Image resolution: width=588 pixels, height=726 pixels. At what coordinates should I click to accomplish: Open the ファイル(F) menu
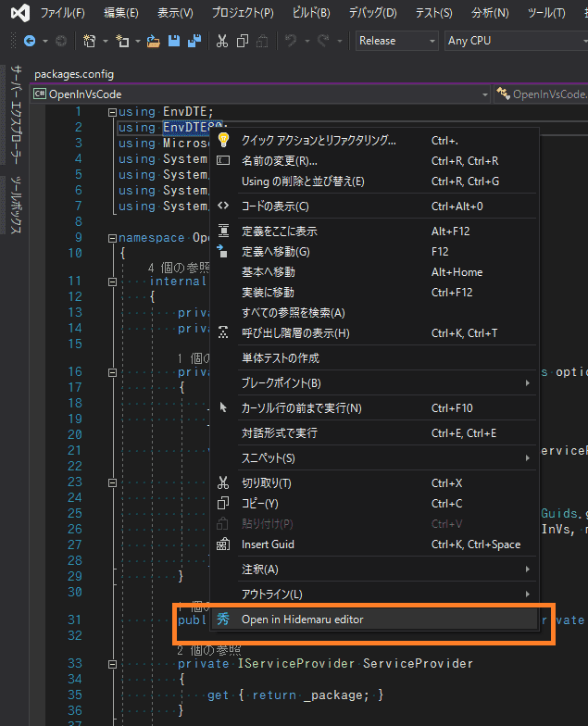(x=63, y=13)
